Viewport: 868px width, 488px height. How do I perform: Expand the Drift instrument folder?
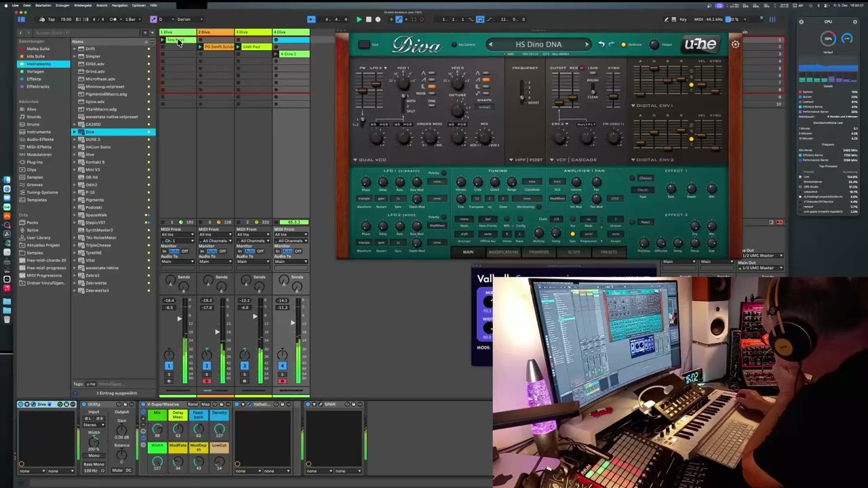click(75, 49)
